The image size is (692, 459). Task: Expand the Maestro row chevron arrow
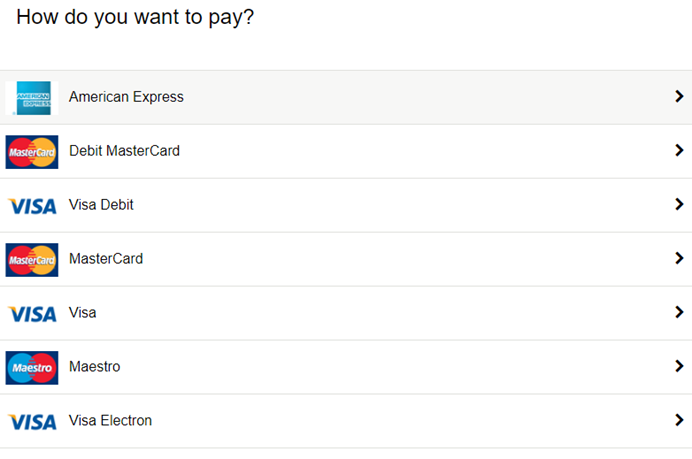tap(679, 366)
